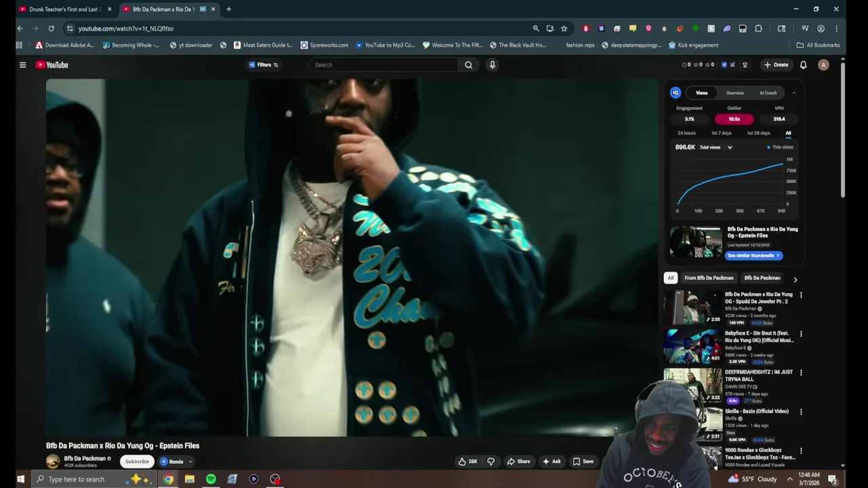The width and height of the screenshot is (868, 488).
Task: Click the vidIQ logo in the stats panel
Action: point(675,93)
